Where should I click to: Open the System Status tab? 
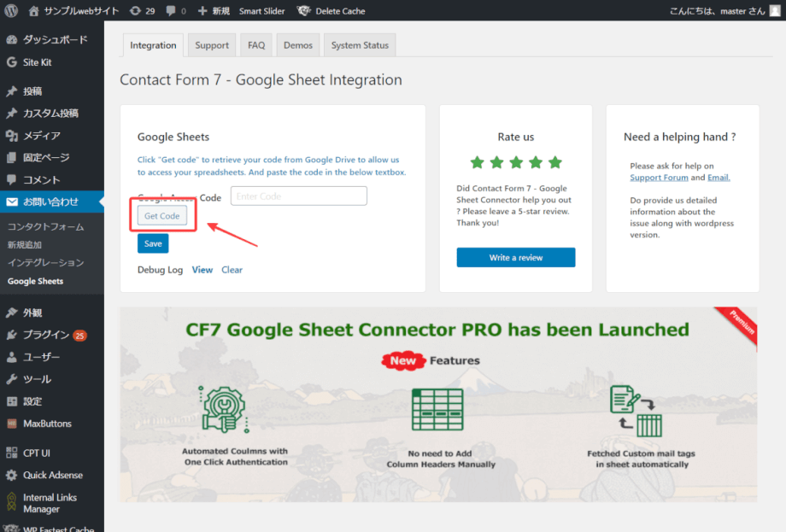[x=360, y=45]
